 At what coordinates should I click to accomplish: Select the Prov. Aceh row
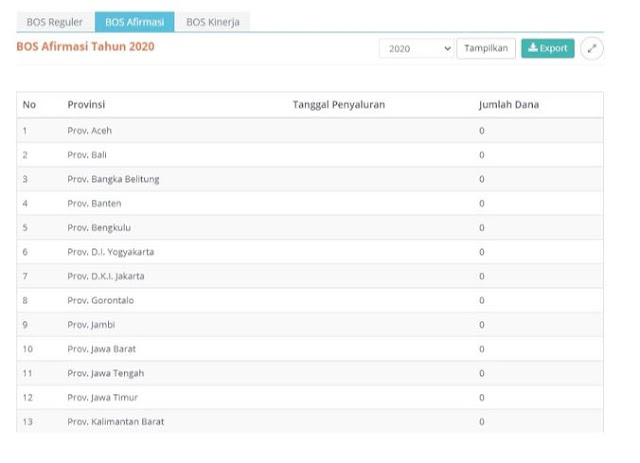[x=310, y=131]
